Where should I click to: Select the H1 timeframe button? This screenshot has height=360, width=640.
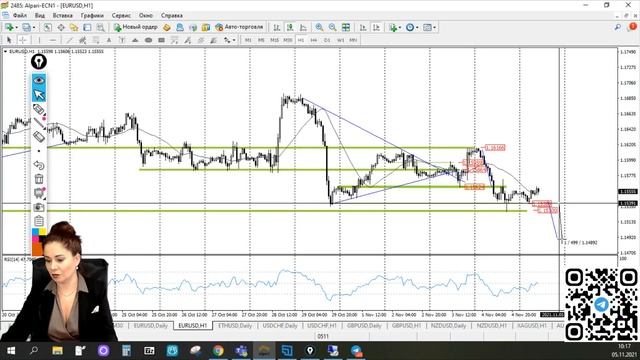click(x=301, y=40)
